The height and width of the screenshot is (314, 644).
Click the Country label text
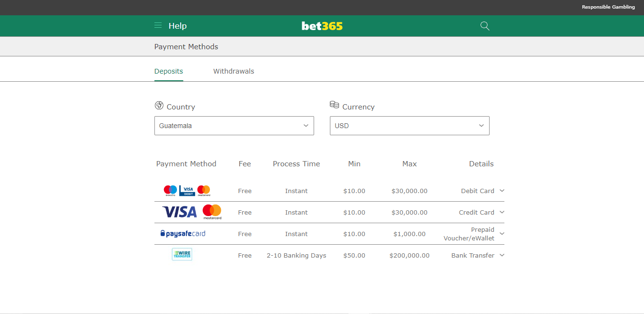(x=181, y=107)
